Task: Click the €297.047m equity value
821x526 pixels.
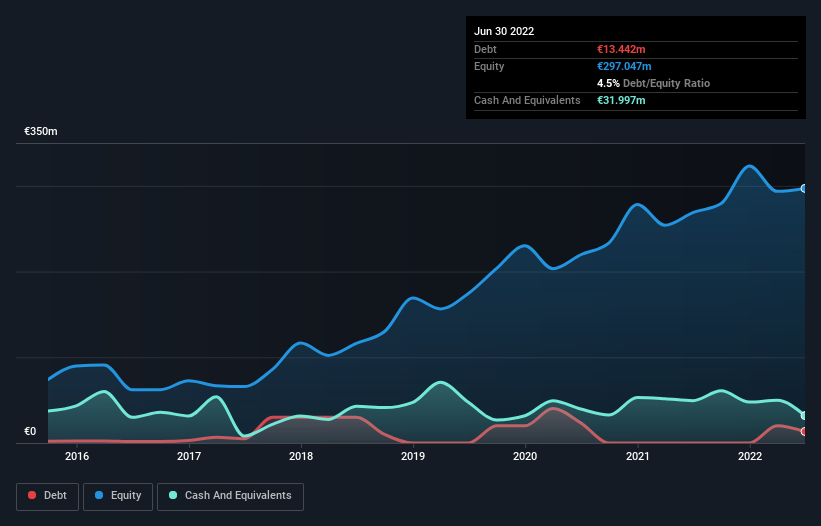Action: pyautogui.click(x=624, y=66)
